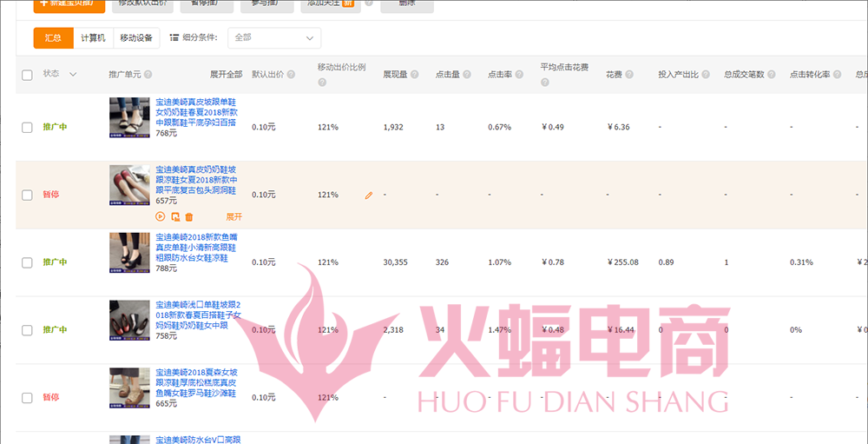Image resolution: width=868 pixels, height=444 pixels.
Task: Click click-rate value 1.47%
Action: coord(499,330)
